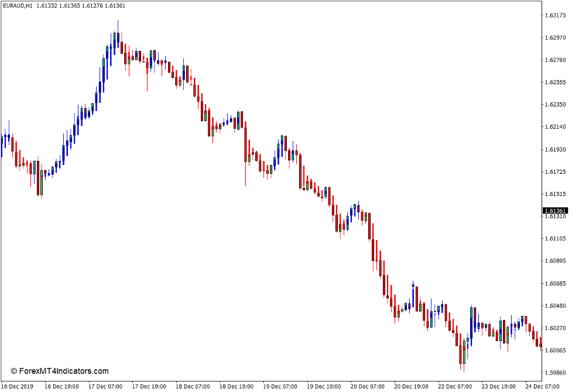Click the 23 Dec 07:00 time axis label
Screen dimensions: 572x392
point(455,386)
